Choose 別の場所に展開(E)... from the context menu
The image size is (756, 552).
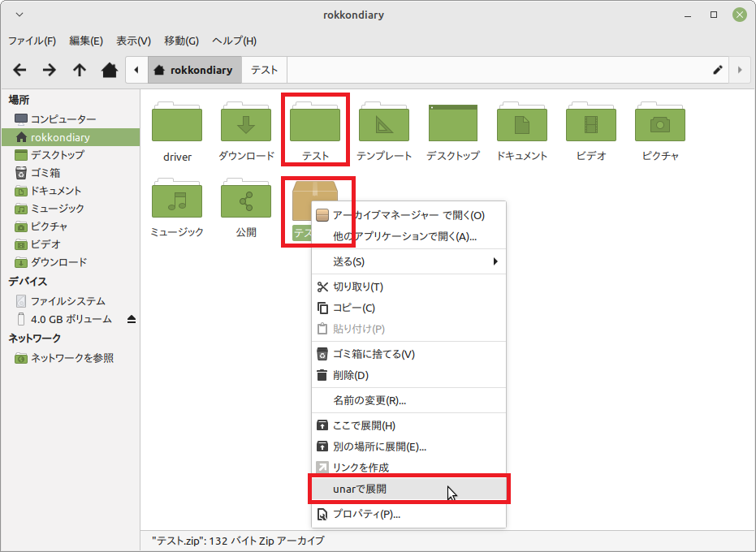pyautogui.click(x=409, y=447)
